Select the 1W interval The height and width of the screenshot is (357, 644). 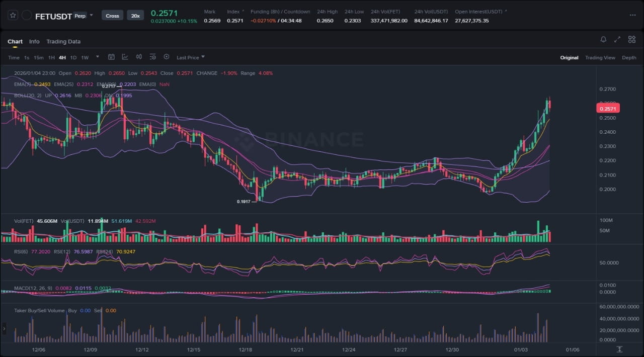(x=85, y=57)
